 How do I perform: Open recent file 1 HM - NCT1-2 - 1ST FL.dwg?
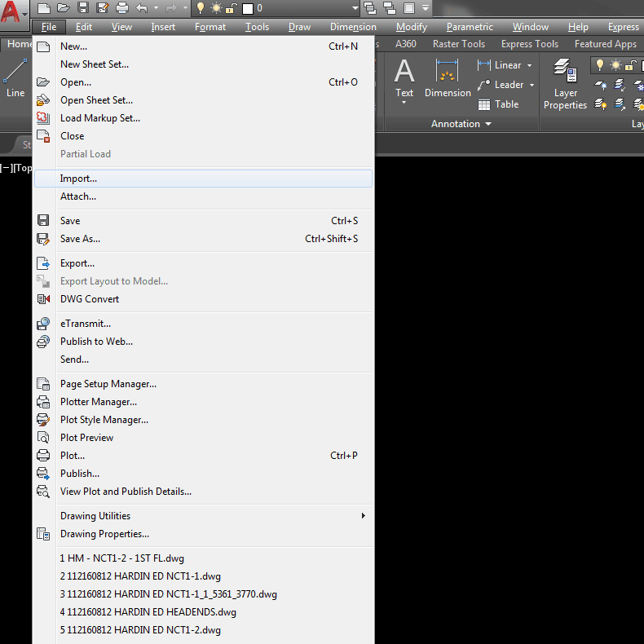pos(203,558)
